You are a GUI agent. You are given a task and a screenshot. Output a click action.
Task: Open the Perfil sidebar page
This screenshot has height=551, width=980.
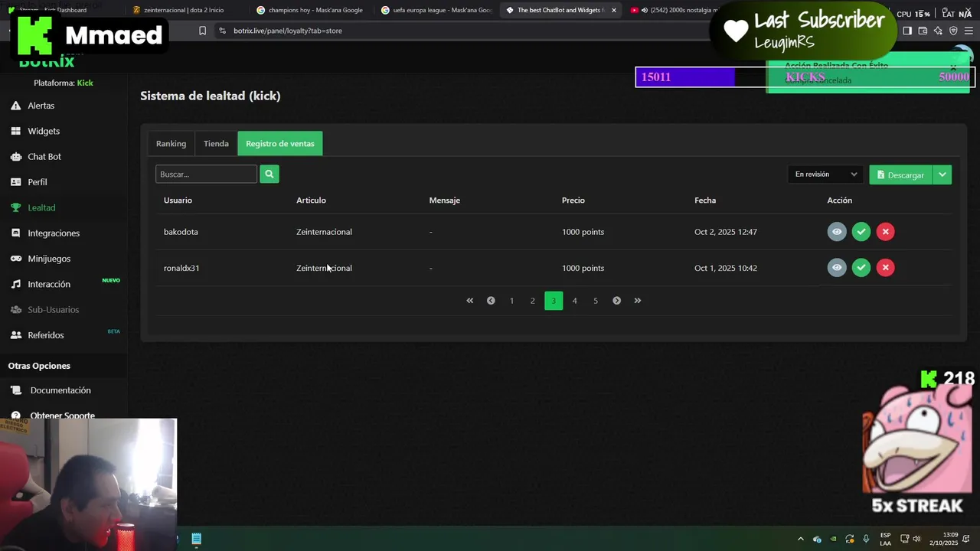coord(38,182)
